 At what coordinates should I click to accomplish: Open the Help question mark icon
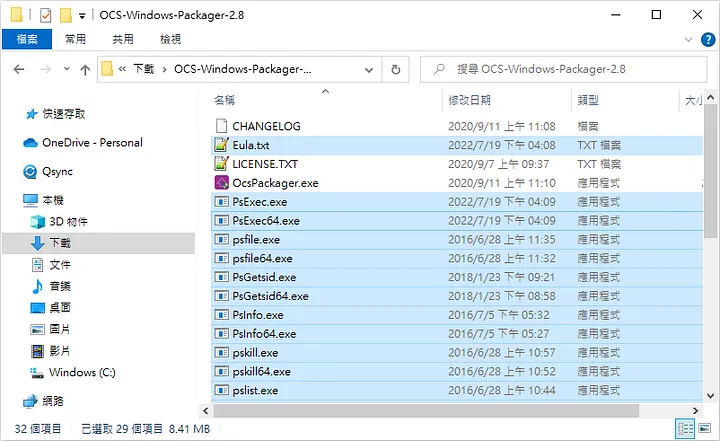[x=708, y=40]
